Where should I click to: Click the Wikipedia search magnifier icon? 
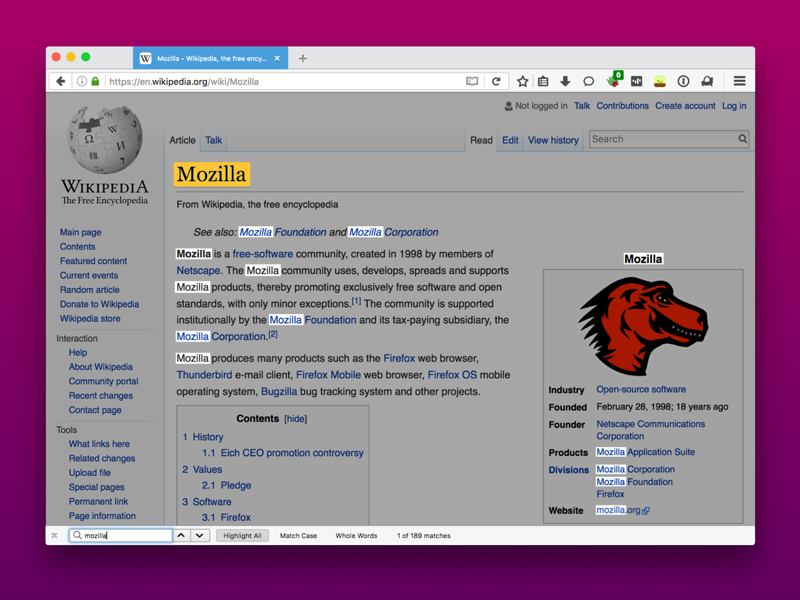(742, 139)
